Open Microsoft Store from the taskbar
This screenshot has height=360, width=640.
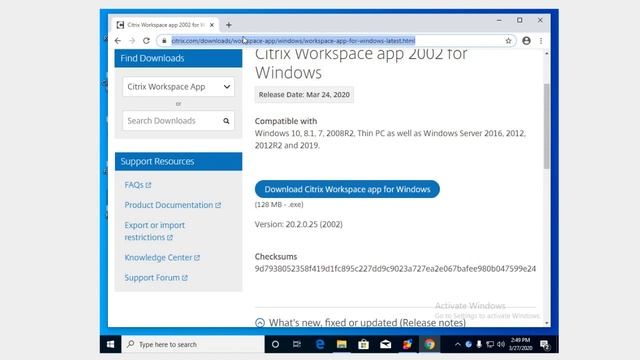(363, 344)
